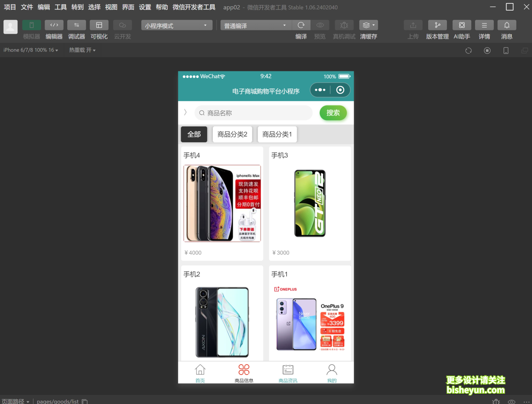The image size is (532, 404).
Task: Click the 商品名称 search input field
Action: click(253, 113)
